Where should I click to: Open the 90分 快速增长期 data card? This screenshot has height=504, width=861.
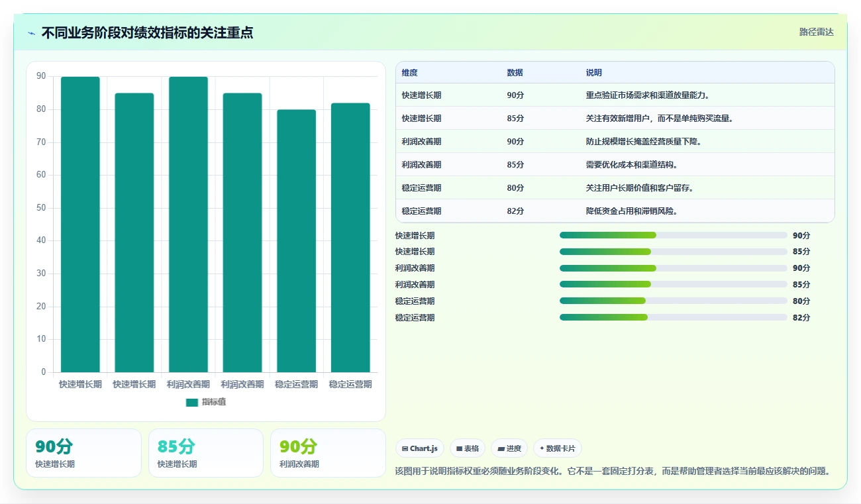coord(83,453)
